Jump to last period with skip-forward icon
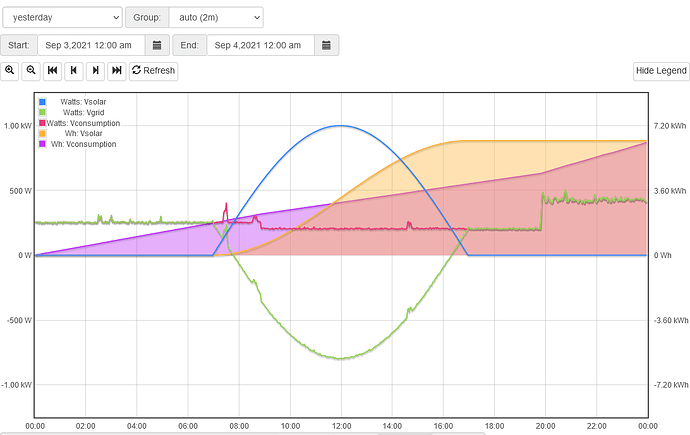Viewport: 690px width, 435px height. coord(117,70)
